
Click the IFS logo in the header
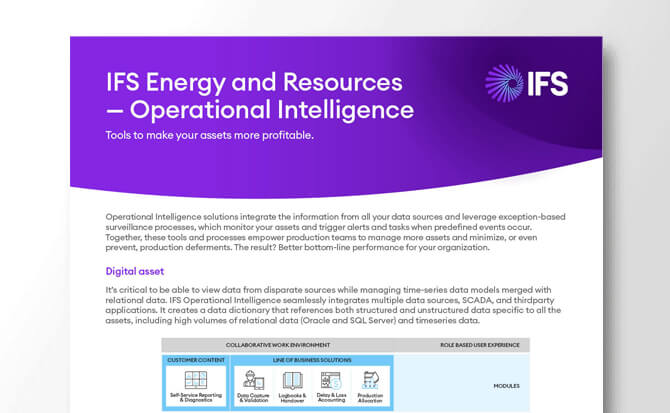(x=526, y=83)
